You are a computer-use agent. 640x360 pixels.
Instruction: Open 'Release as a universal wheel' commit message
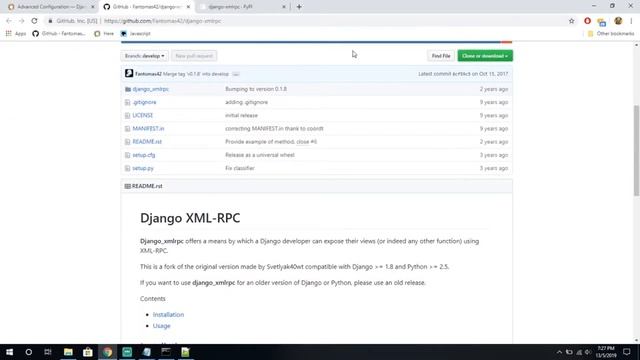260,155
